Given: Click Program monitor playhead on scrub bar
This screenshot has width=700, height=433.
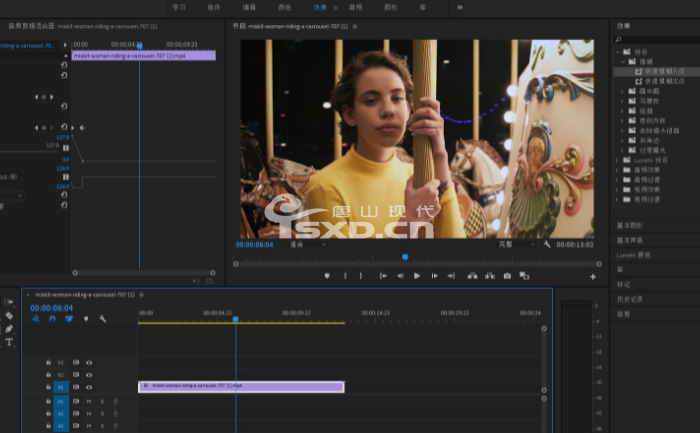Looking at the screenshot, I should pos(405,257).
